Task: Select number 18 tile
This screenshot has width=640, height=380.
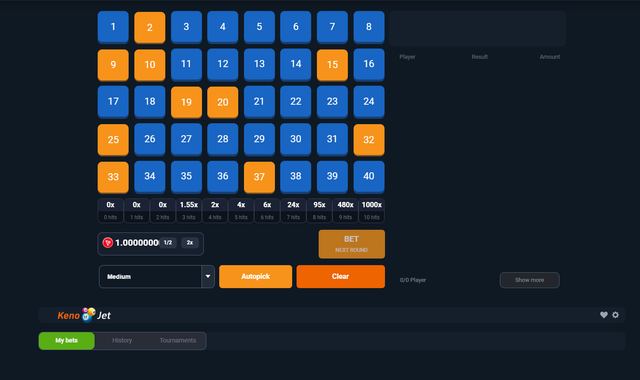Action: [x=150, y=102]
